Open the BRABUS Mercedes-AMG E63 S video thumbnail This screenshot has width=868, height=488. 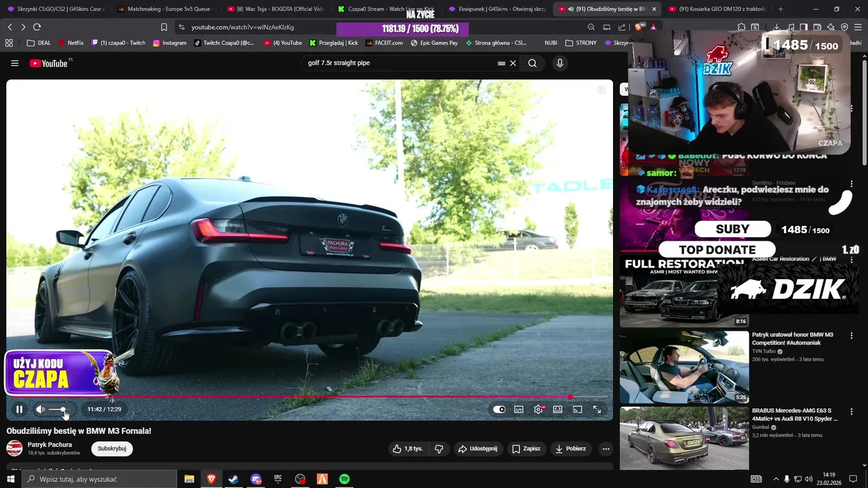684,438
